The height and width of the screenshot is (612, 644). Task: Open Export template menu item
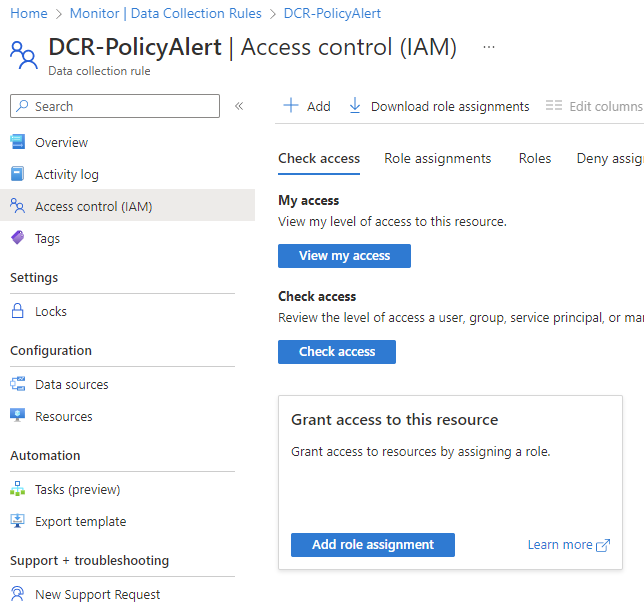pos(80,522)
